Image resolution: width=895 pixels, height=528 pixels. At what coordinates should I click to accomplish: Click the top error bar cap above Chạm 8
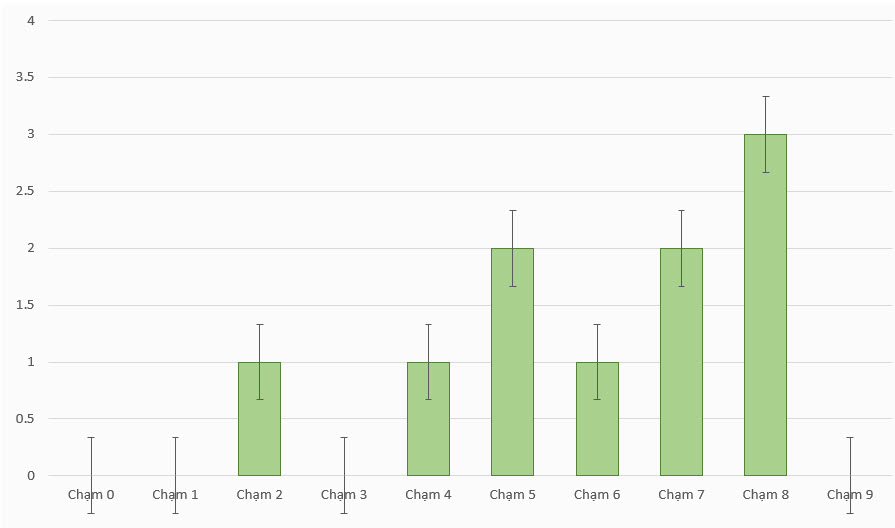pyautogui.click(x=765, y=96)
